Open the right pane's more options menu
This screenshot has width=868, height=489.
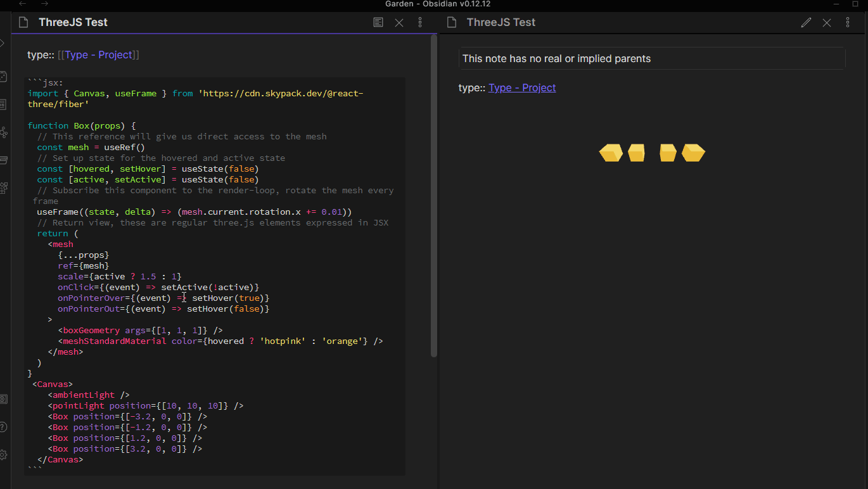pyautogui.click(x=848, y=22)
